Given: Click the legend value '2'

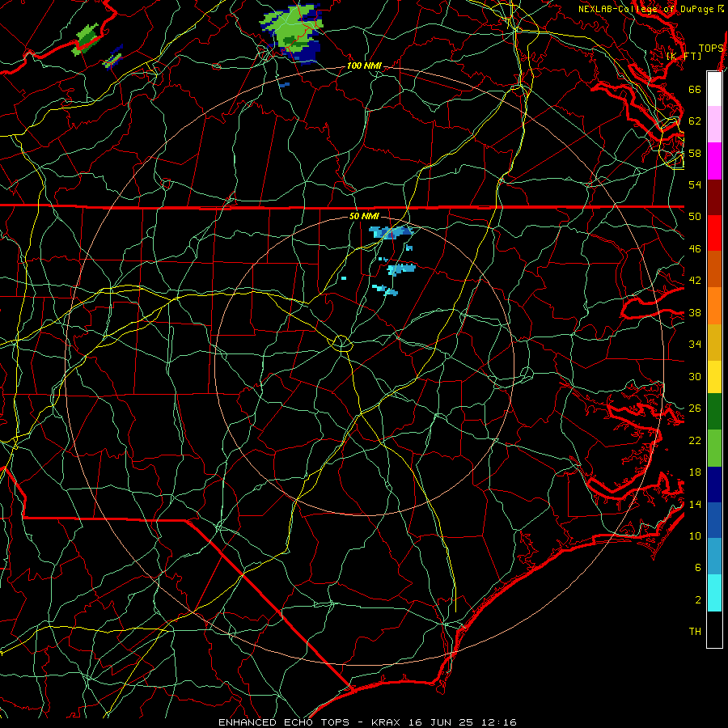Looking at the screenshot, I should point(698,600).
